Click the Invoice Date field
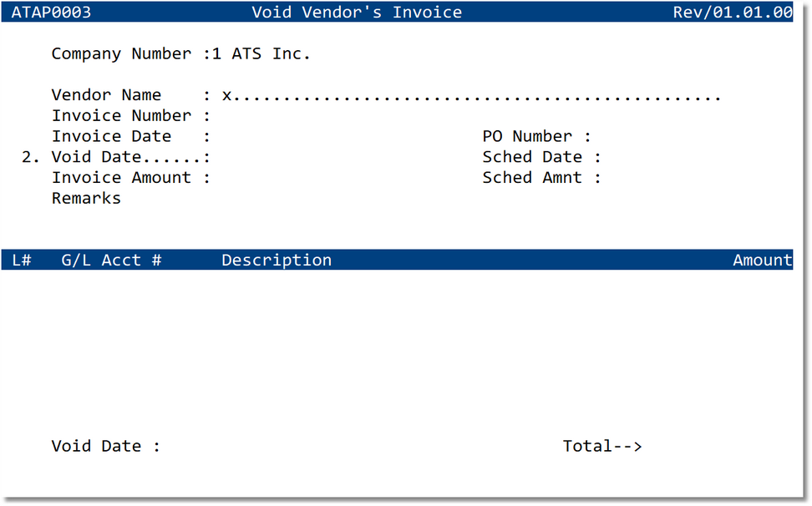The height and width of the screenshot is (506, 812). pyautogui.click(x=276, y=137)
